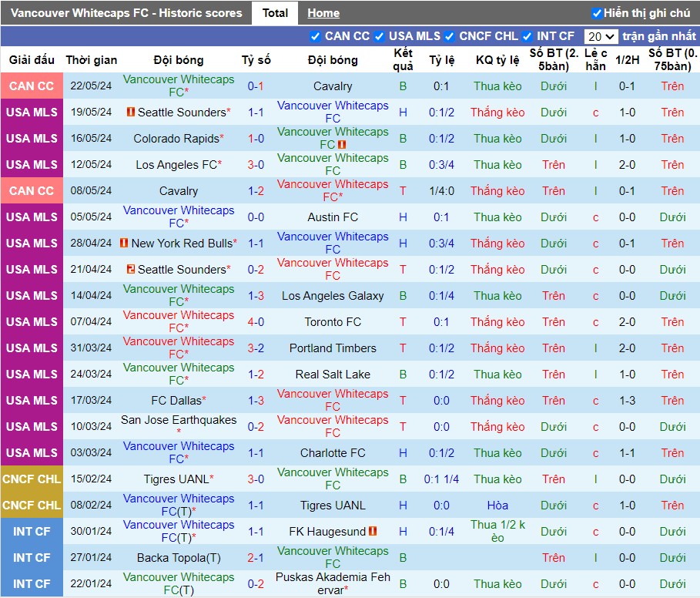Click red card icon next to Vancouver Whitecaps 16/05/24
Image resolution: width=700 pixels, height=598 pixels.
click(342, 144)
